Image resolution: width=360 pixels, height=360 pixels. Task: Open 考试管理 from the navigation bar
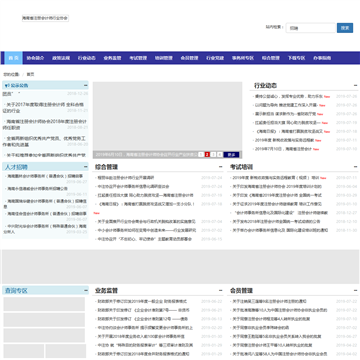pyautogui.click(x=138, y=58)
